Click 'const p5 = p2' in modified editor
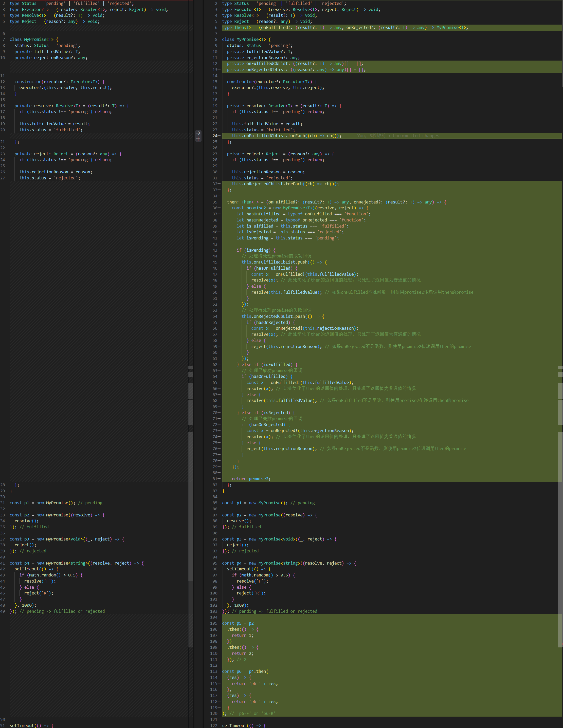Viewport: 563px width, 728px height. 238,623
